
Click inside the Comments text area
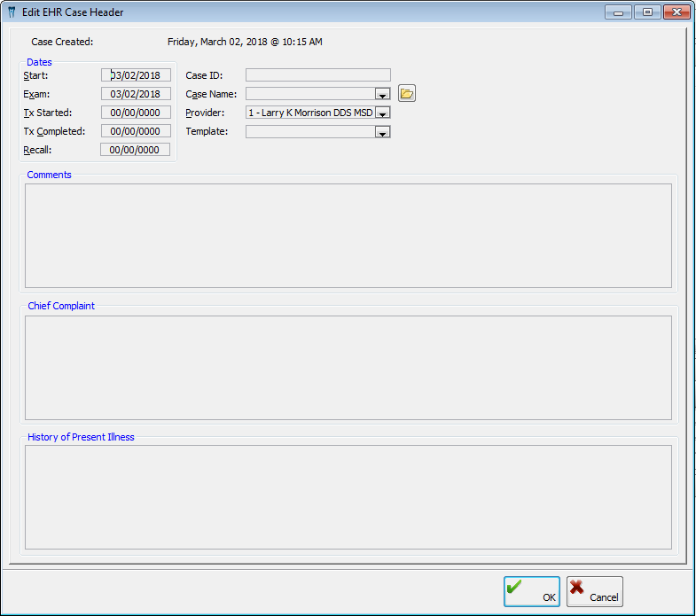(348, 235)
